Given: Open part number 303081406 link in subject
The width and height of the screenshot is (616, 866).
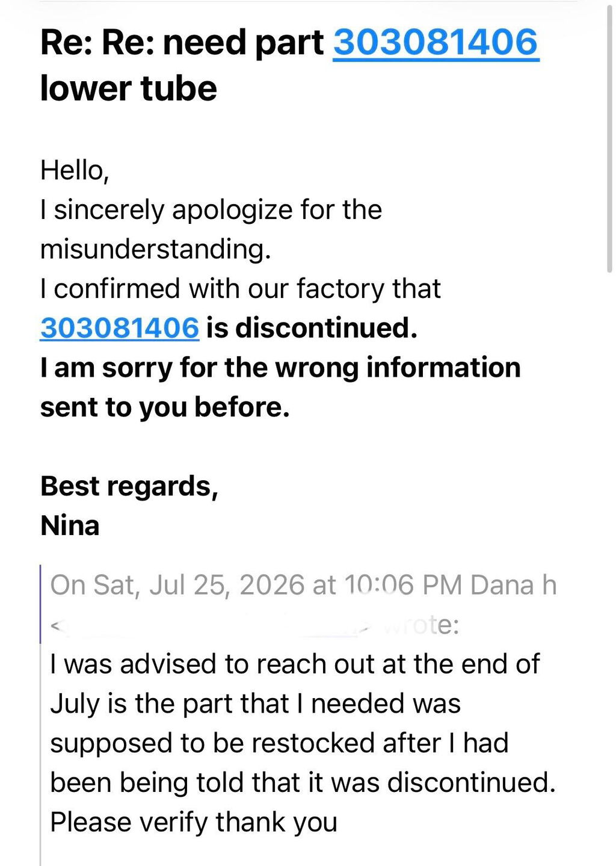Looking at the screenshot, I should point(436,43).
